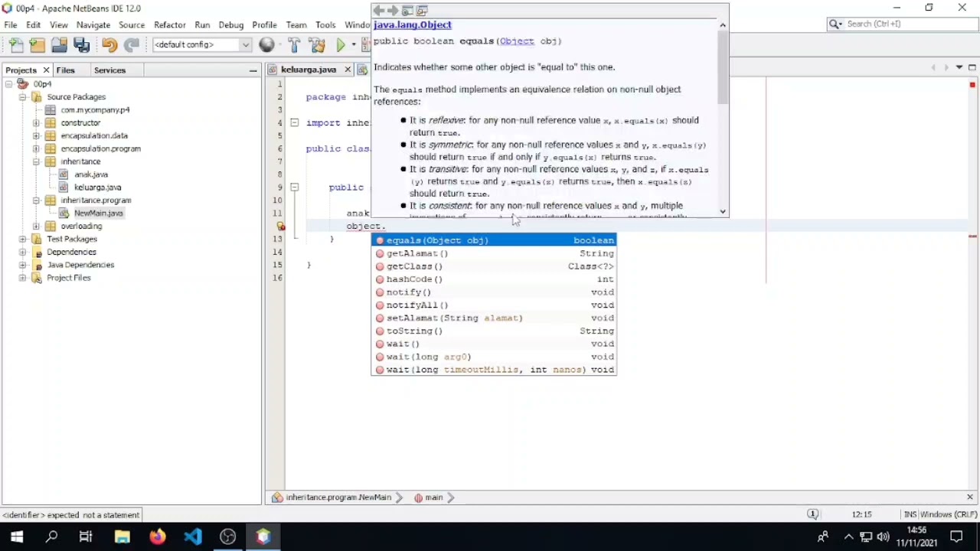Go back in the Javadoc popup
This screenshot has height=551, width=980.
coord(379,11)
